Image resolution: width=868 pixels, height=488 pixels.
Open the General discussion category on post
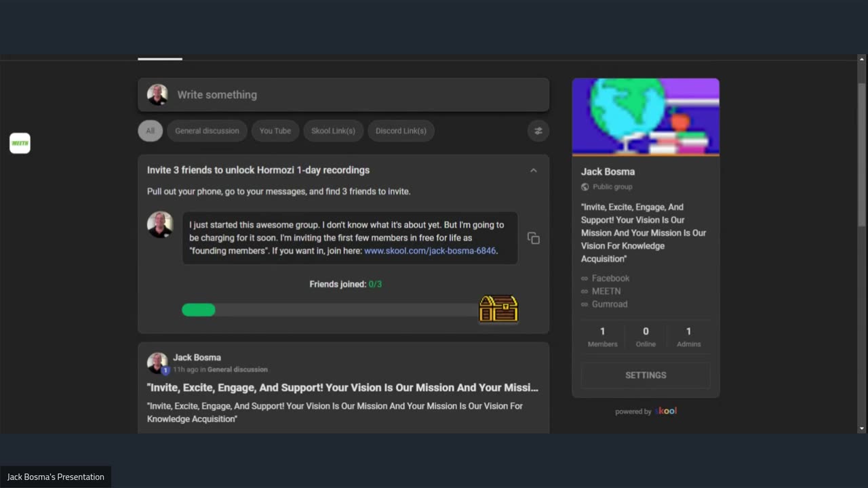tap(237, 369)
